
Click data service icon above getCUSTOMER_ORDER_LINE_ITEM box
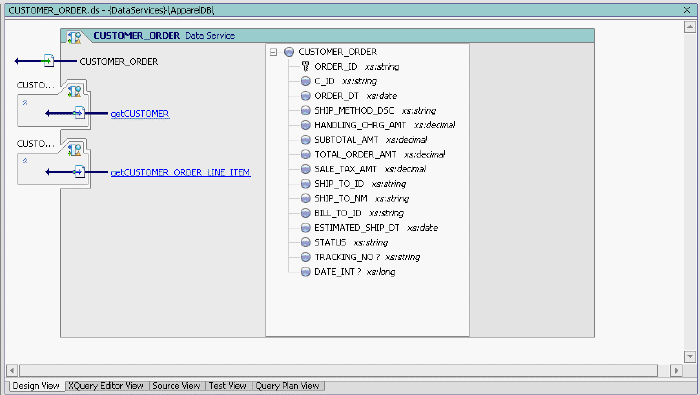(x=75, y=149)
